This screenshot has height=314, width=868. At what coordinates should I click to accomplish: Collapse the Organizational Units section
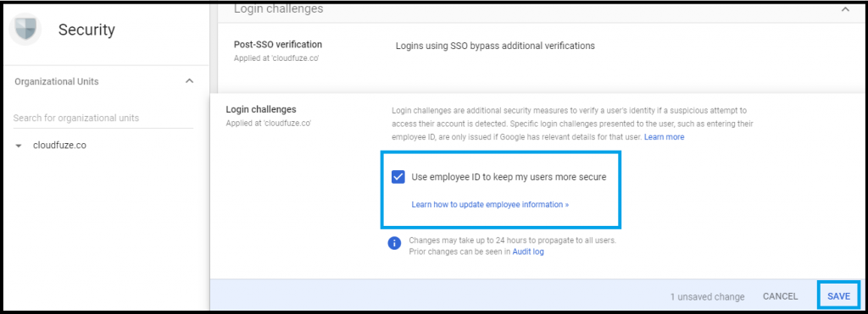pos(189,81)
